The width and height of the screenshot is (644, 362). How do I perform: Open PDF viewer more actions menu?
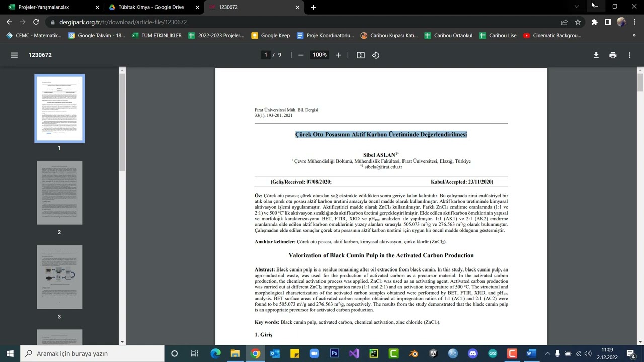629,55
